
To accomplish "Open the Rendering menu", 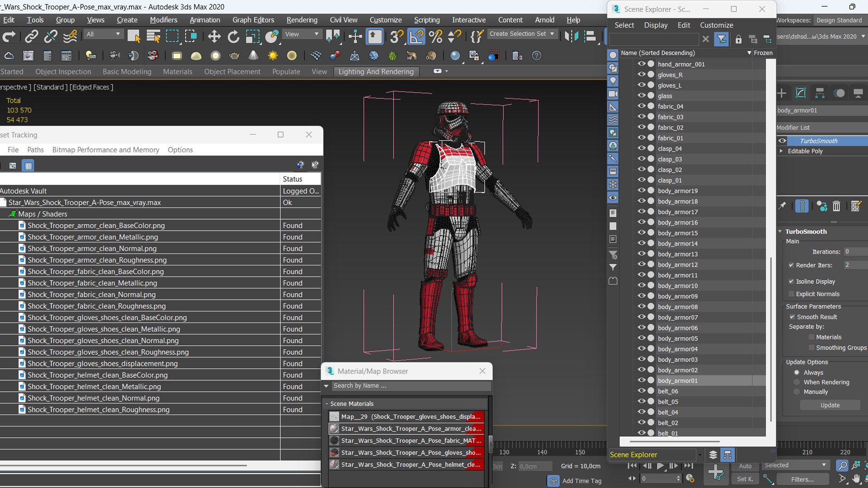I will (x=302, y=20).
